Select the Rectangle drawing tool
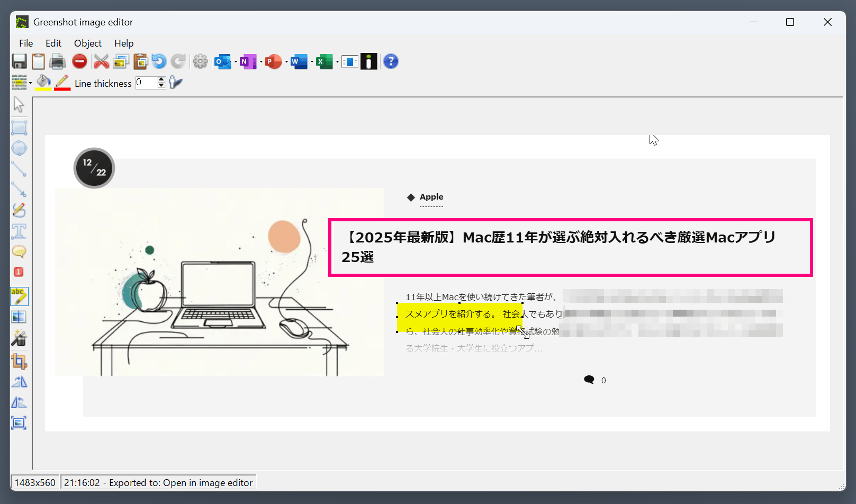This screenshot has width=856, height=504. [20, 127]
